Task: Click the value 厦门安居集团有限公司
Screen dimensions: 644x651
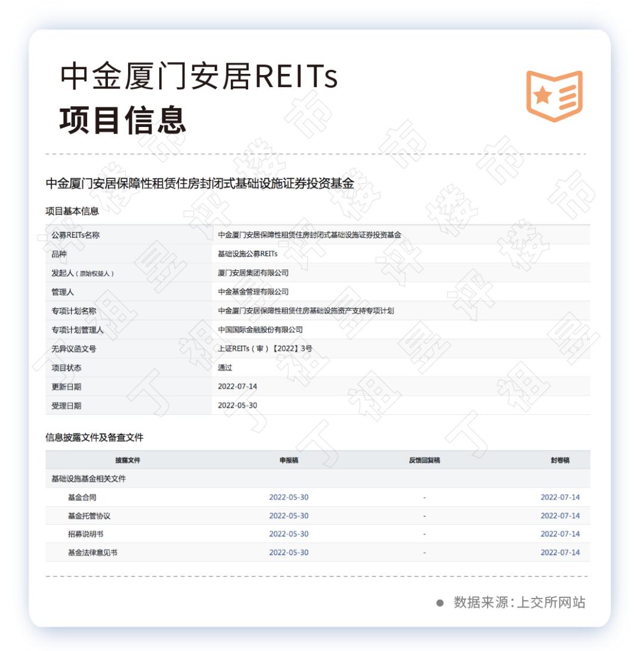Action: click(253, 273)
